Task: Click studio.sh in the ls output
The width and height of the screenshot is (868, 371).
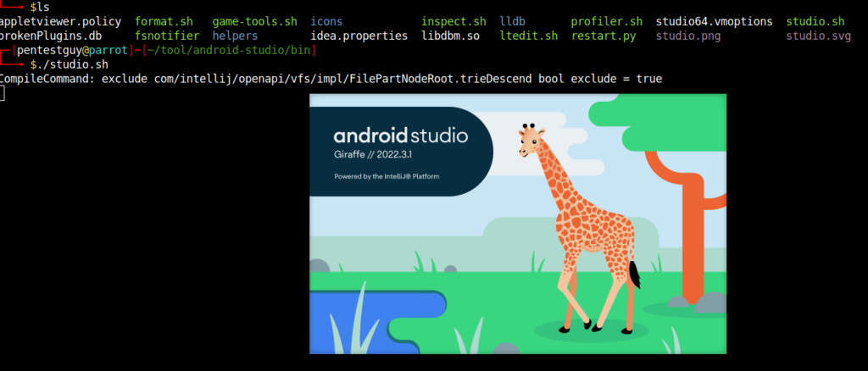Action: click(815, 22)
